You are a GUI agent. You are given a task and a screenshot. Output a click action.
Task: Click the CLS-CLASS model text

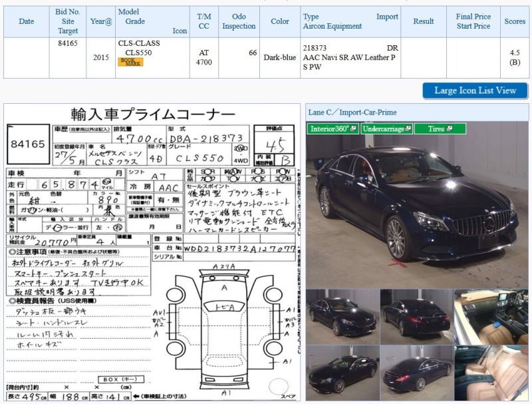(x=139, y=43)
